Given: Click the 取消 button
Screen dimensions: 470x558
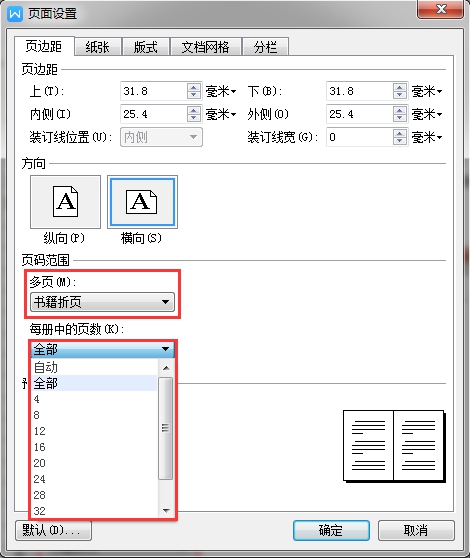Looking at the screenshot, I should tap(416, 531).
